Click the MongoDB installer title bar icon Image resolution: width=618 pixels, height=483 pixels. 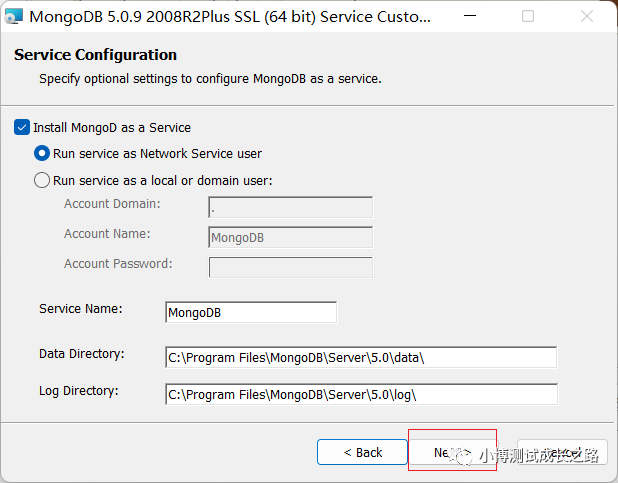pos(13,17)
